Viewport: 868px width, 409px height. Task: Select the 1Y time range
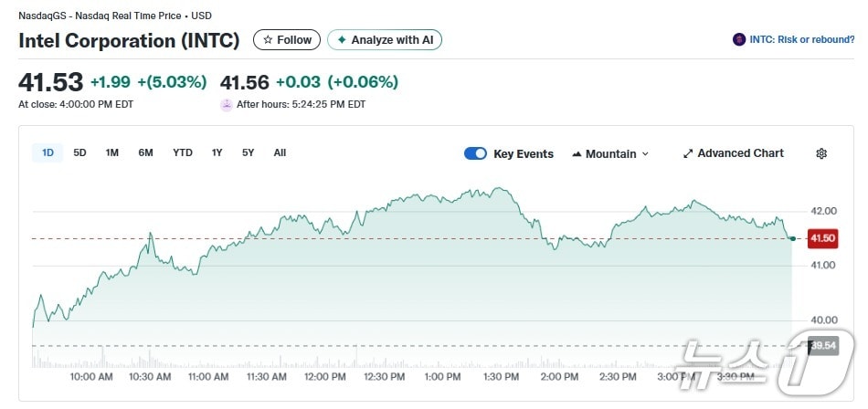tap(217, 152)
